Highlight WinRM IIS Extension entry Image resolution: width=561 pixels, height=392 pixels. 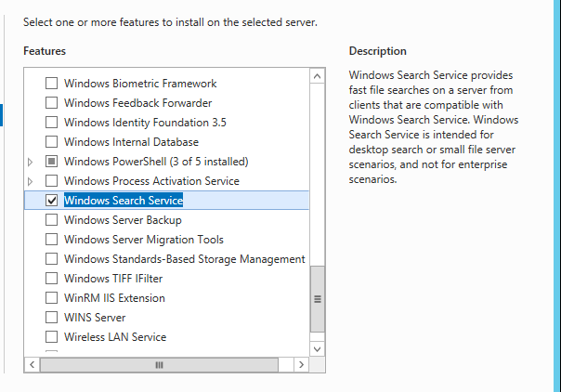pos(114,298)
